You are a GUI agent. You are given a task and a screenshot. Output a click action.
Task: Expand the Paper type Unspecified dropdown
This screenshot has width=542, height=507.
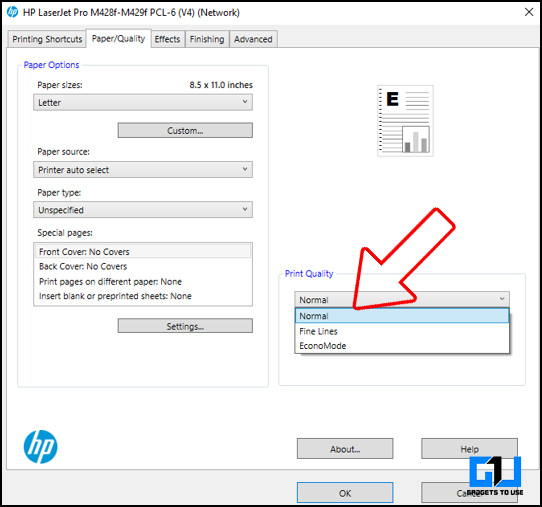click(143, 209)
